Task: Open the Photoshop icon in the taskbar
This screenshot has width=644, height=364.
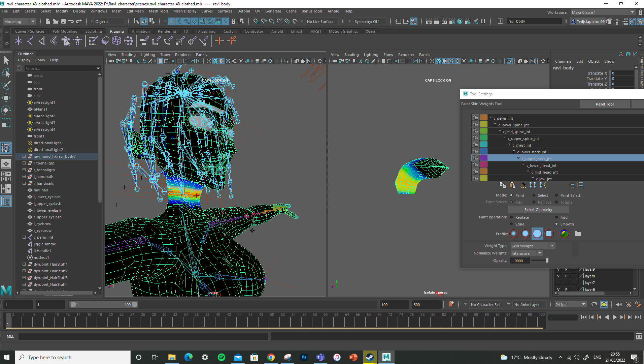Action: point(304,357)
